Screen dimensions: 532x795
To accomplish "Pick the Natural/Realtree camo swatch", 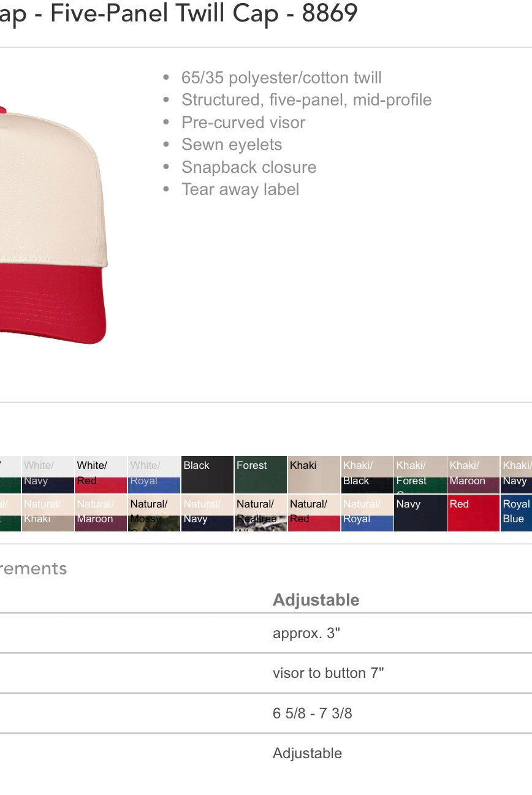I will (x=260, y=512).
